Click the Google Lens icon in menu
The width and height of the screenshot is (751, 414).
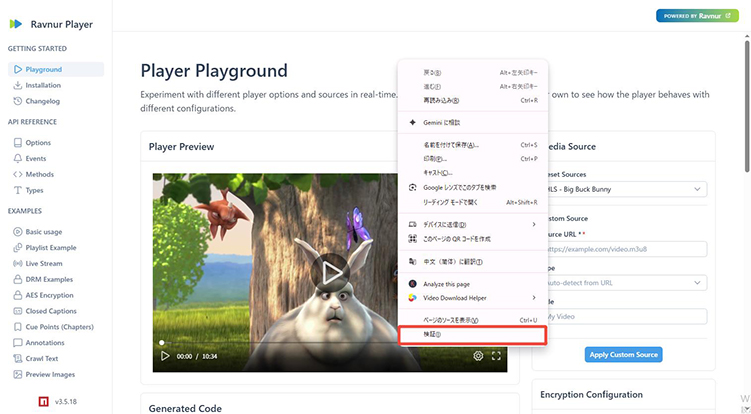tap(412, 187)
